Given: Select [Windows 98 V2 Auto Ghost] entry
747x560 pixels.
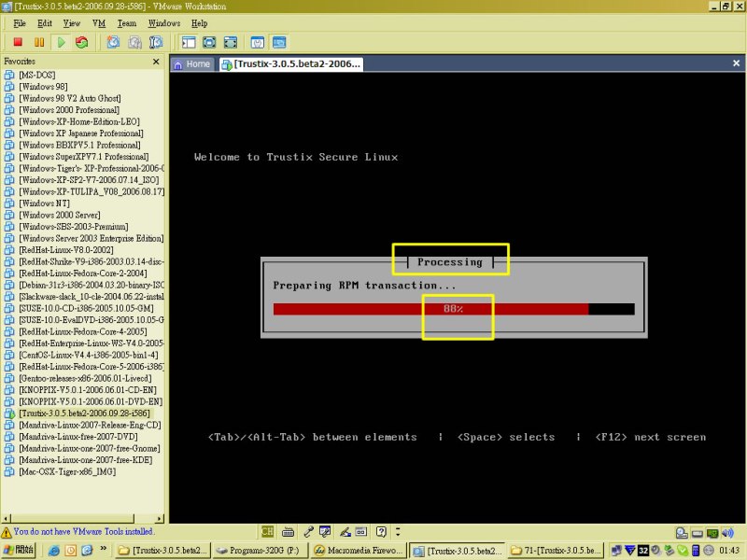Looking at the screenshot, I should click(x=69, y=98).
